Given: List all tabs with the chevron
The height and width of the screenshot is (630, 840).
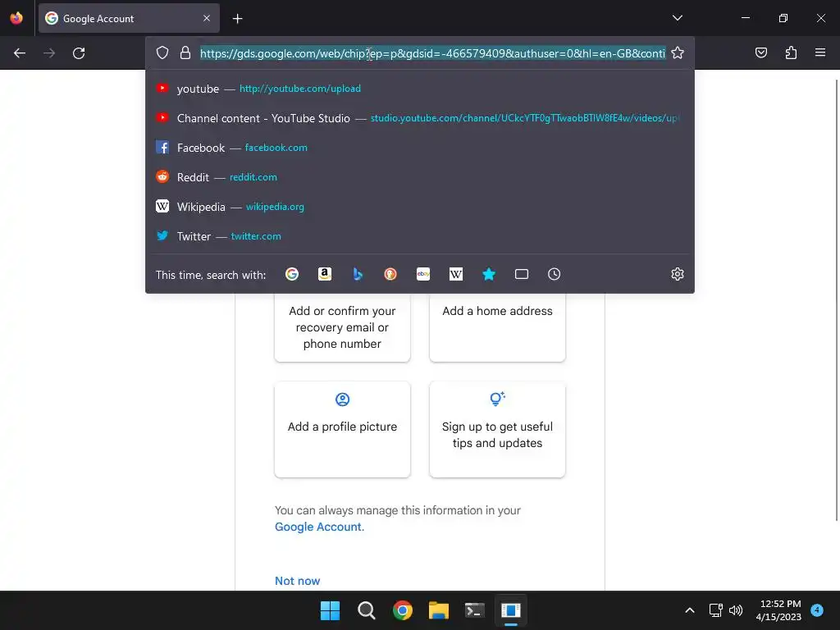Looking at the screenshot, I should [x=677, y=18].
